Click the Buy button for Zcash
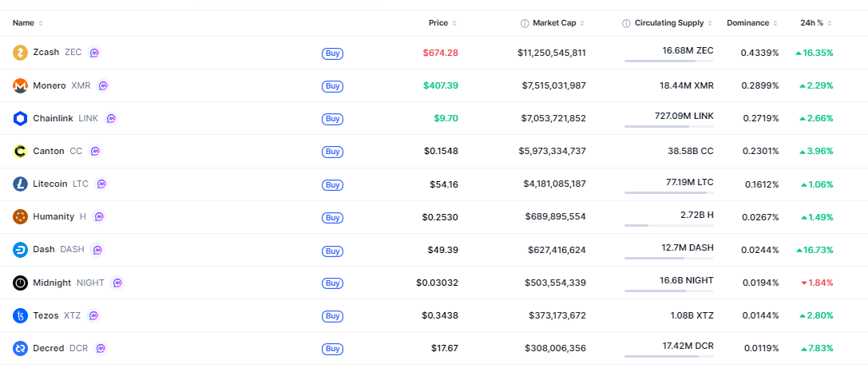The image size is (868, 368). 332,53
